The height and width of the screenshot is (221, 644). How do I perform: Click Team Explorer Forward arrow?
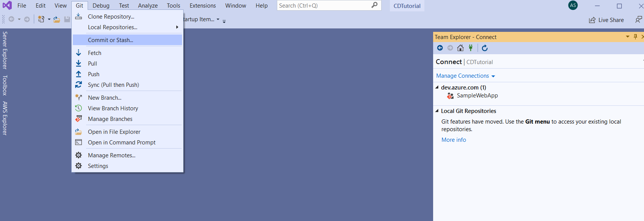click(x=450, y=48)
